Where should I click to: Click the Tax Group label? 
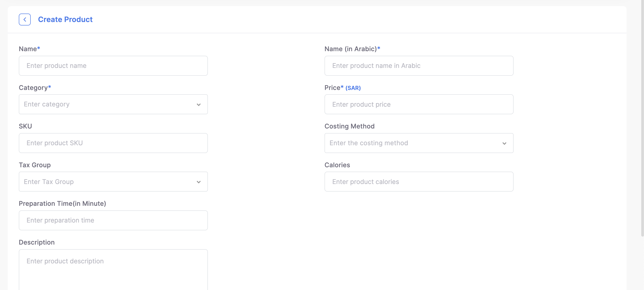(35, 165)
